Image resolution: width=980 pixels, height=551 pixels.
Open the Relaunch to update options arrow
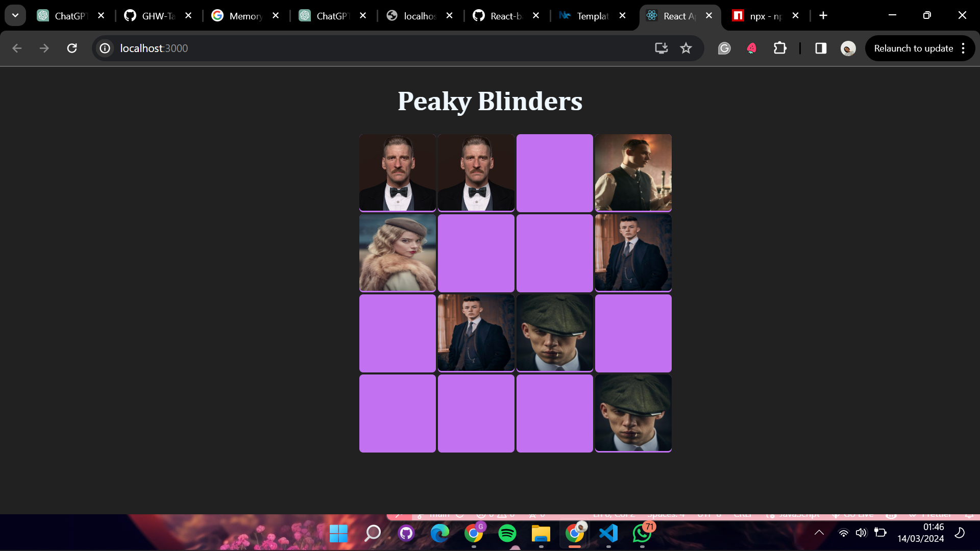(x=963, y=48)
